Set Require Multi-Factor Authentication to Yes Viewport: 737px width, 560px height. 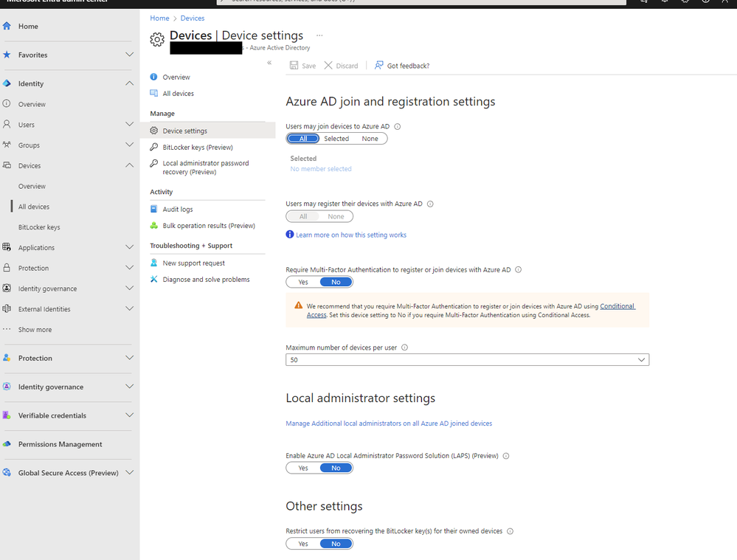click(303, 282)
